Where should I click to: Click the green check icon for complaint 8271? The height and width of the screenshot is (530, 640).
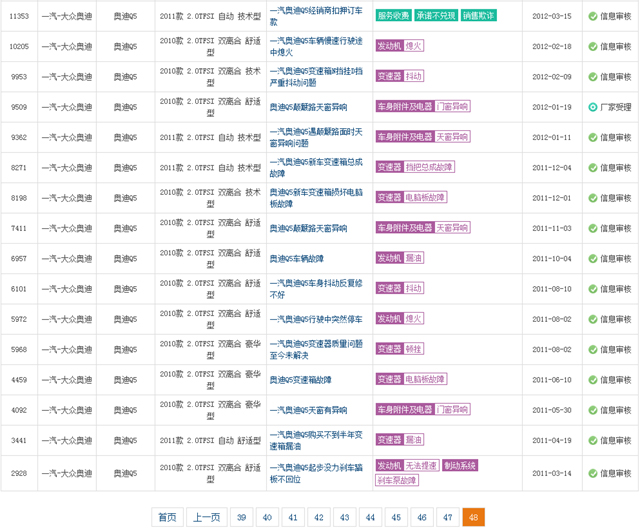click(593, 168)
